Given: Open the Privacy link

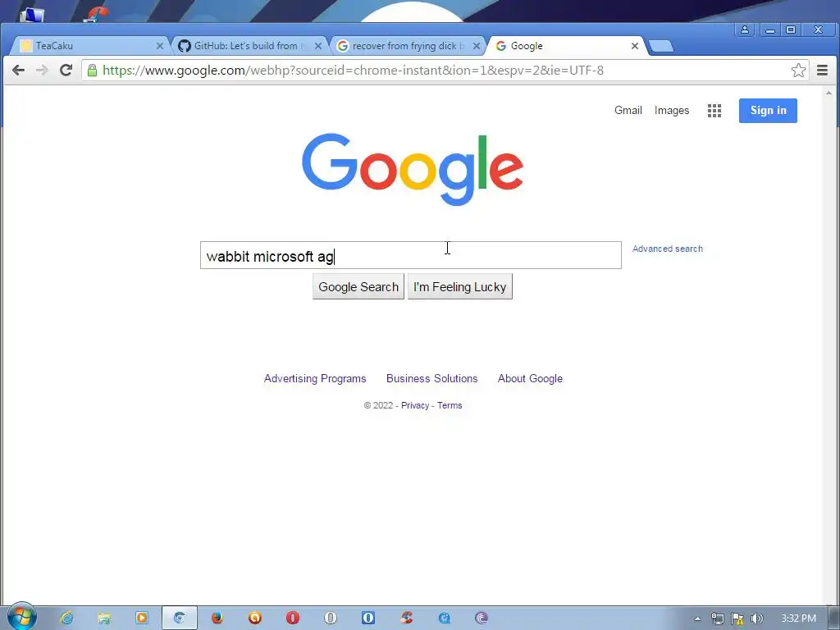Looking at the screenshot, I should [415, 405].
